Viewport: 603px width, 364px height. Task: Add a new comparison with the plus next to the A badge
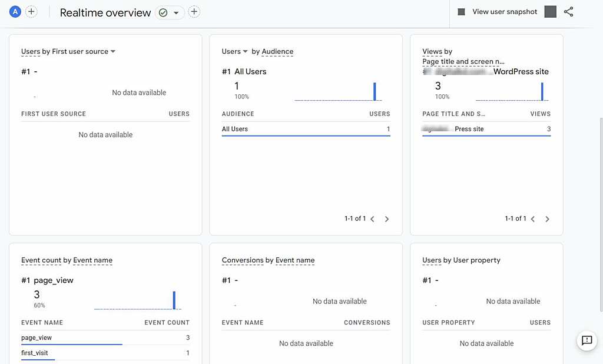[x=31, y=12]
